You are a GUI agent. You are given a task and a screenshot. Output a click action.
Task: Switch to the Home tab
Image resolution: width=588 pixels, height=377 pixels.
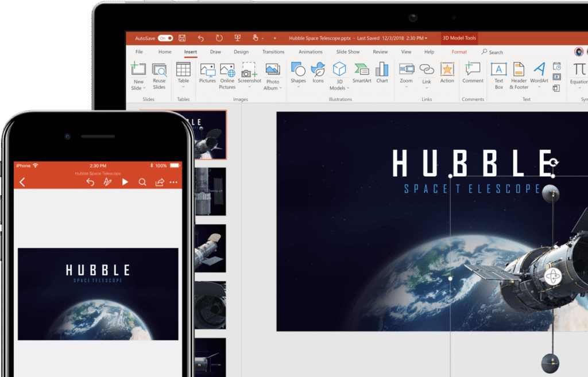point(165,52)
